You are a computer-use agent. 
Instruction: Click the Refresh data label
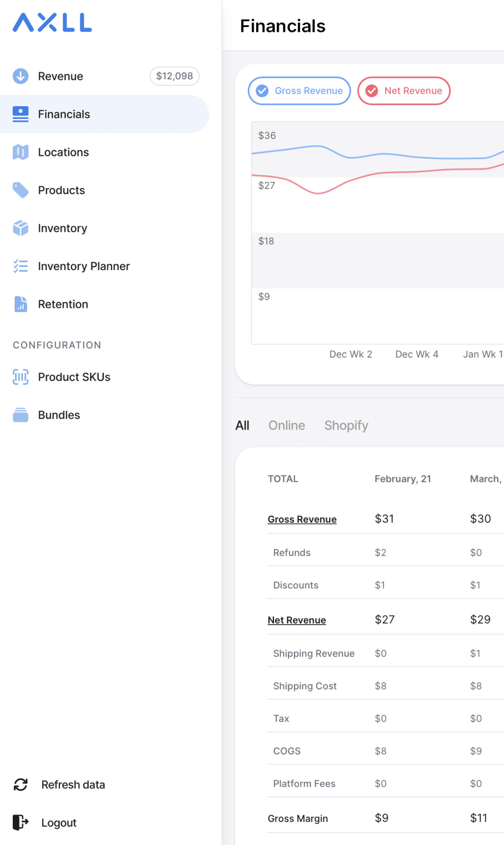(x=73, y=785)
